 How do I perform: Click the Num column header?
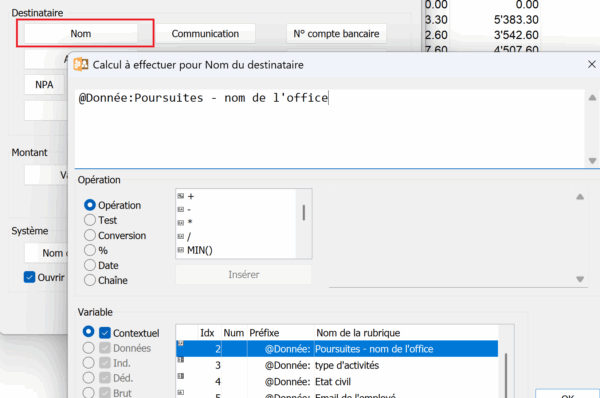pos(234,333)
